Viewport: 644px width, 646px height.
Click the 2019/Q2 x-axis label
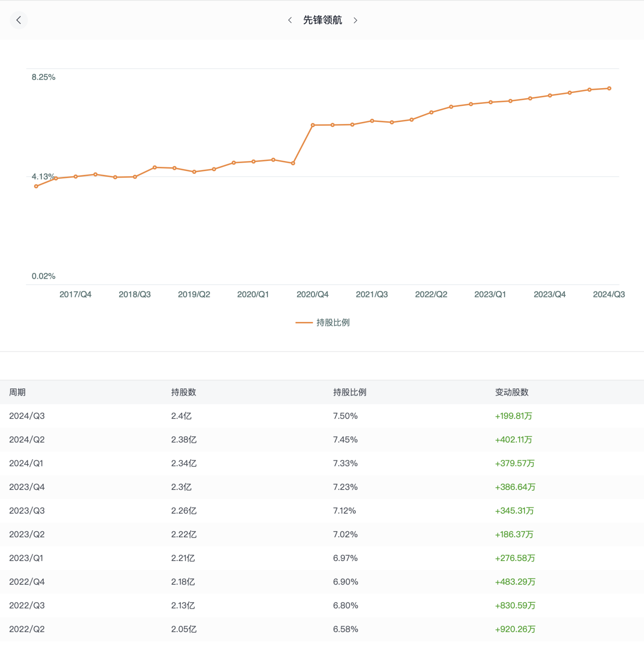194,294
